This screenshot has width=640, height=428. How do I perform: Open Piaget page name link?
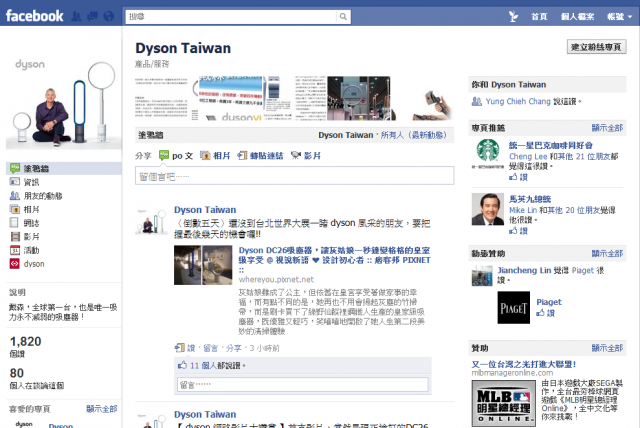pyautogui.click(x=549, y=302)
